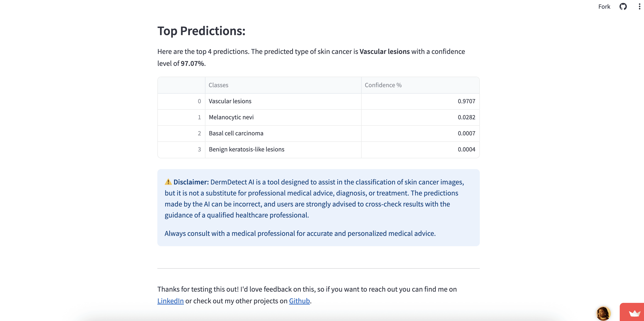Image resolution: width=644 pixels, height=321 pixels.
Task: Select the Melanocytic nevi cell
Action: (283, 117)
